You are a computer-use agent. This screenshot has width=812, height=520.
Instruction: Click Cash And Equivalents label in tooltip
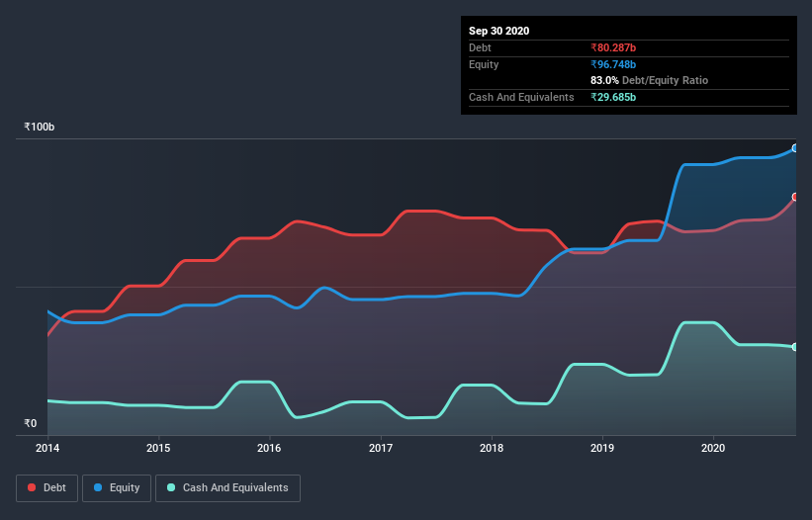(x=521, y=97)
